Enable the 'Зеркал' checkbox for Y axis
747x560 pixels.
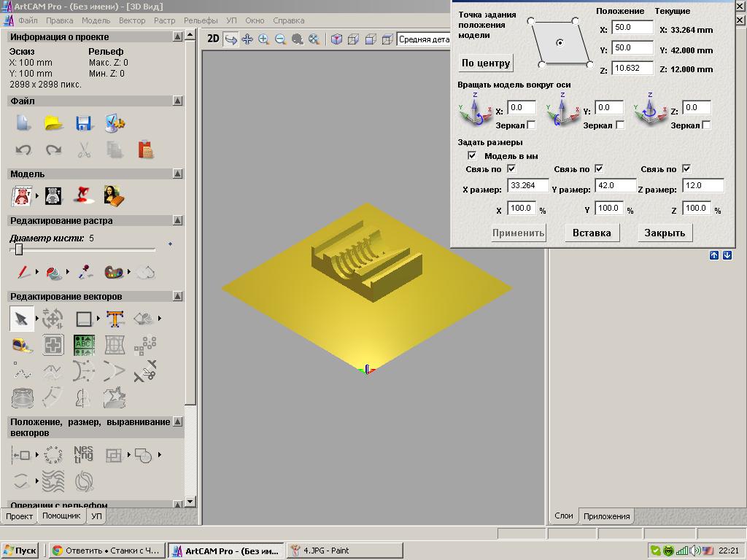click(620, 125)
